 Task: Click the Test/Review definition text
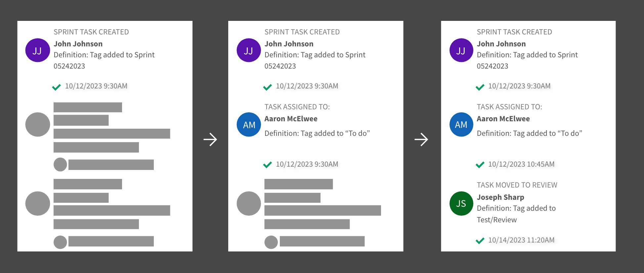point(496,220)
